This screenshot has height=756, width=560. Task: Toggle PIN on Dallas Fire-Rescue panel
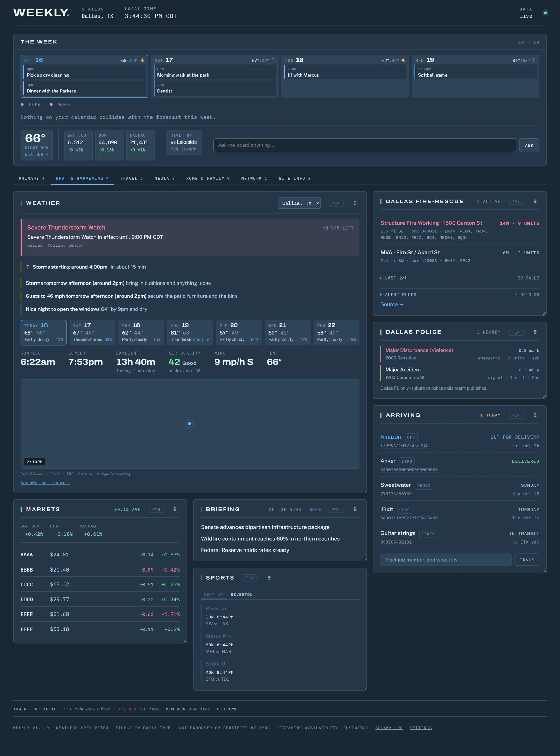(516, 201)
